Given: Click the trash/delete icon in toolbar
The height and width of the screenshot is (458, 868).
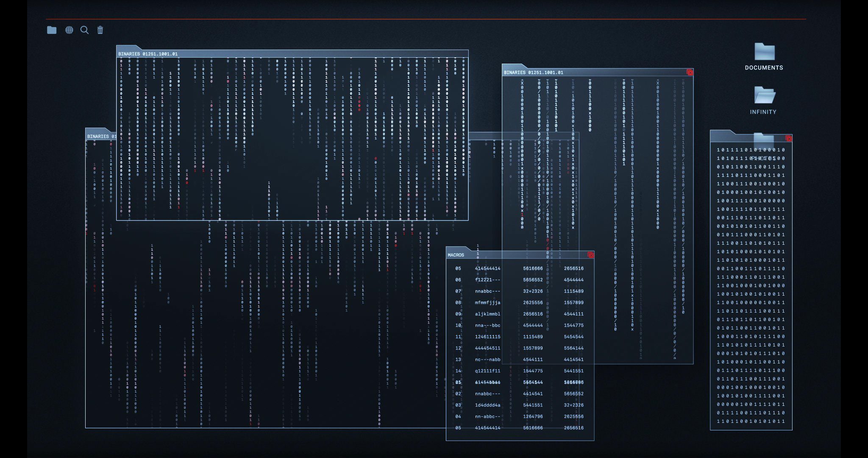Looking at the screenshot, I should 99,30.
